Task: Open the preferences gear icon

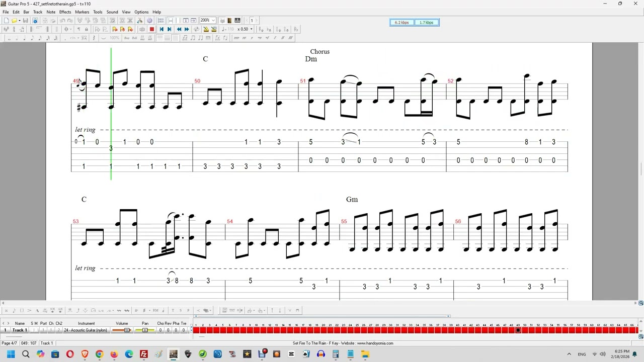Action: click(149, 21)
